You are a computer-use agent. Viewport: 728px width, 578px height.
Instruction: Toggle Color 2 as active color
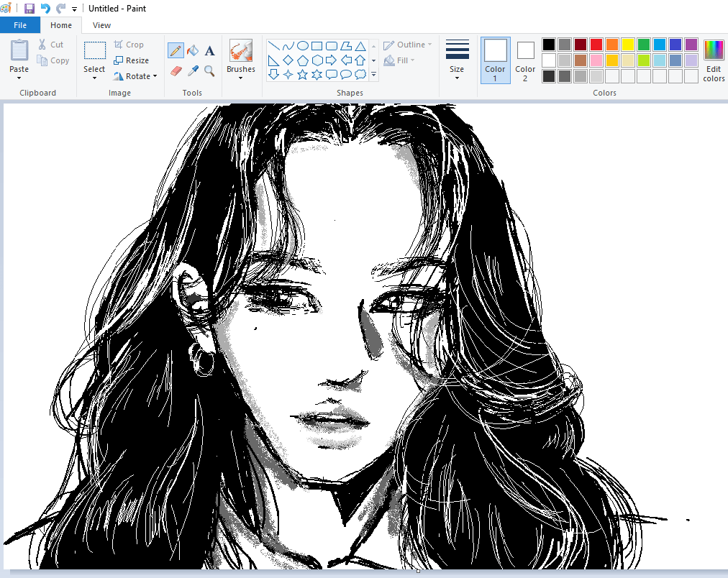click(x=525, y=60)
